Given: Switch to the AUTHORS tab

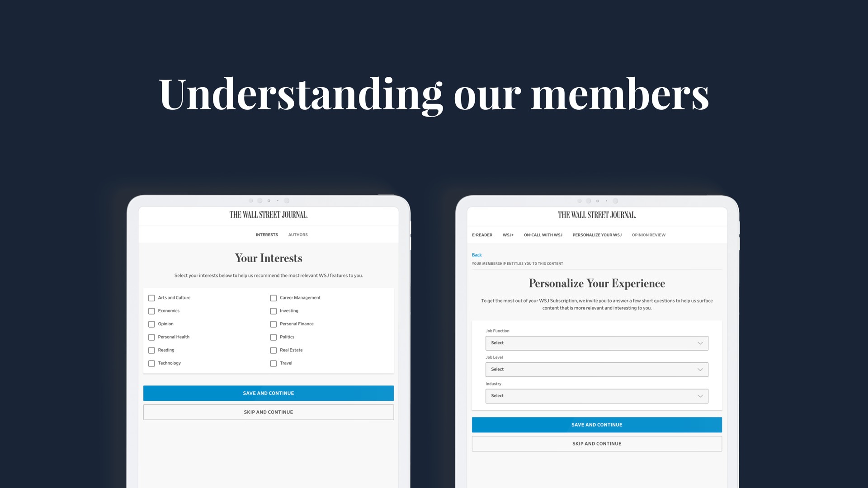Looking at the screenshot, I should tap(298, 234).
